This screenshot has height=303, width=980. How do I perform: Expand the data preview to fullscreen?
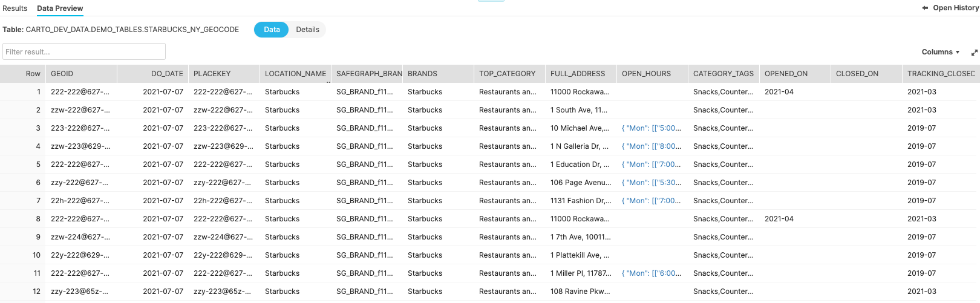[x=974, y=53]
